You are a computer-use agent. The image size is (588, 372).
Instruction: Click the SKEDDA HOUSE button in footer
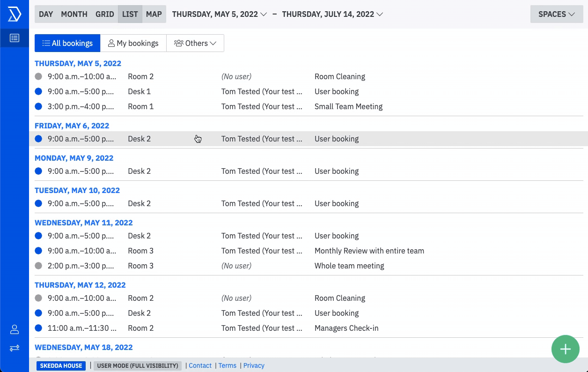pos(61,365)
